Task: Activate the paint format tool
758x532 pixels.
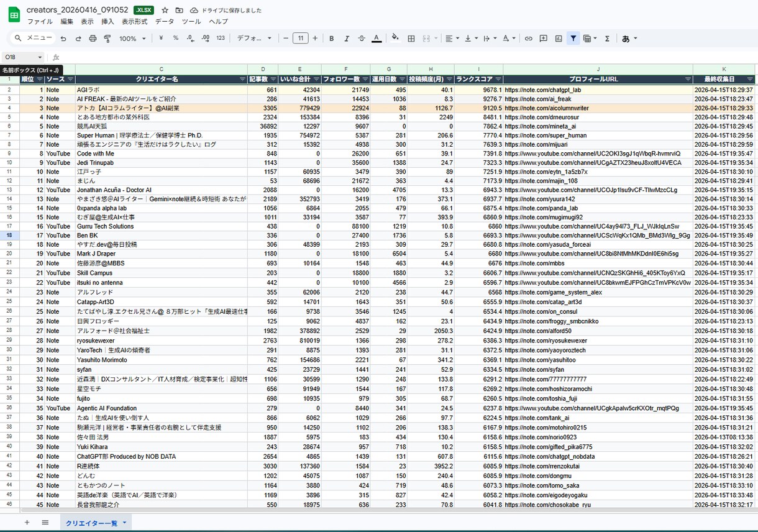Action: (107, 39)
